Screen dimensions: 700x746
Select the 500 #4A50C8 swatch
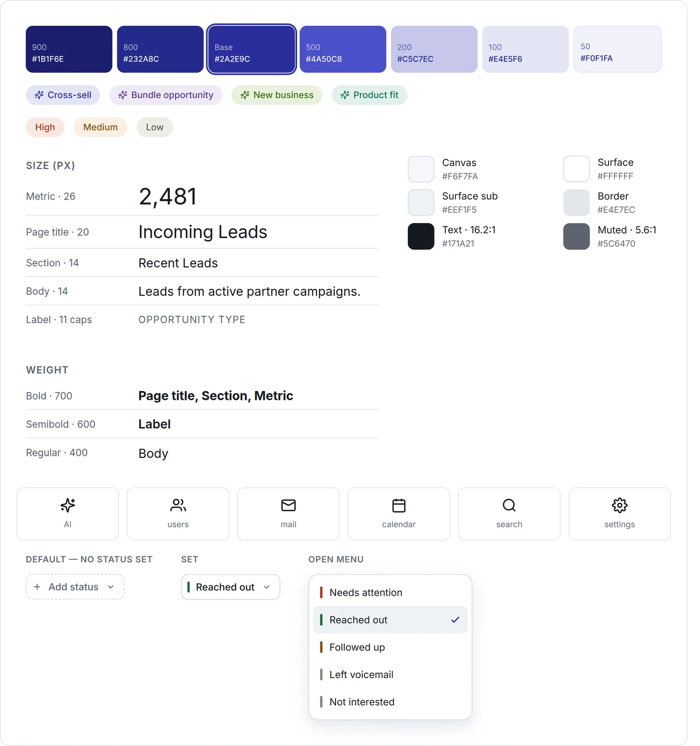(x=343, y=49)
